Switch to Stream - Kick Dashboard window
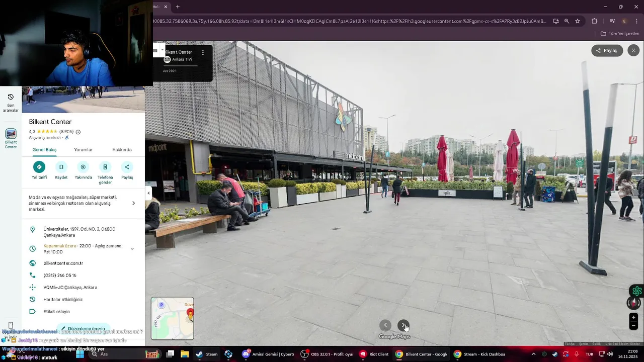This screenshot has height=362, width=644. tap(480, 354)
